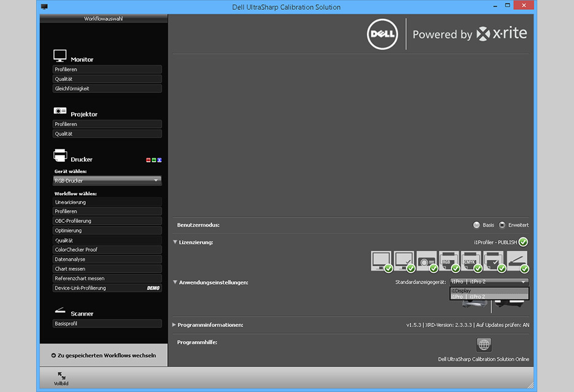Open Projektor Qualität workflow
574x392 pixels.
107,134
